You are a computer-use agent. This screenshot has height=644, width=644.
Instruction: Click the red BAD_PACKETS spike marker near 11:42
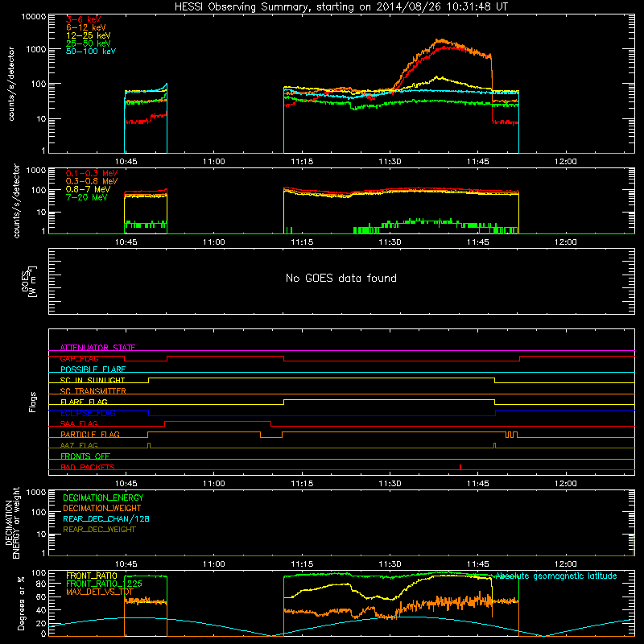(x=460, y=467)
